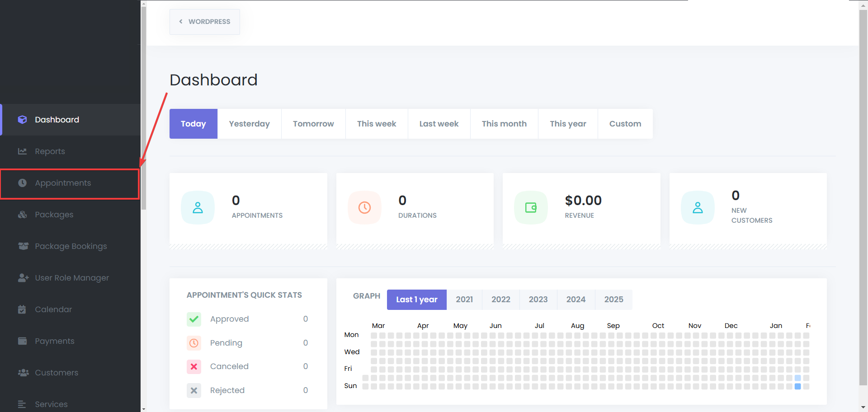Click the green Approved checkmark icon

tap(194, 319)
